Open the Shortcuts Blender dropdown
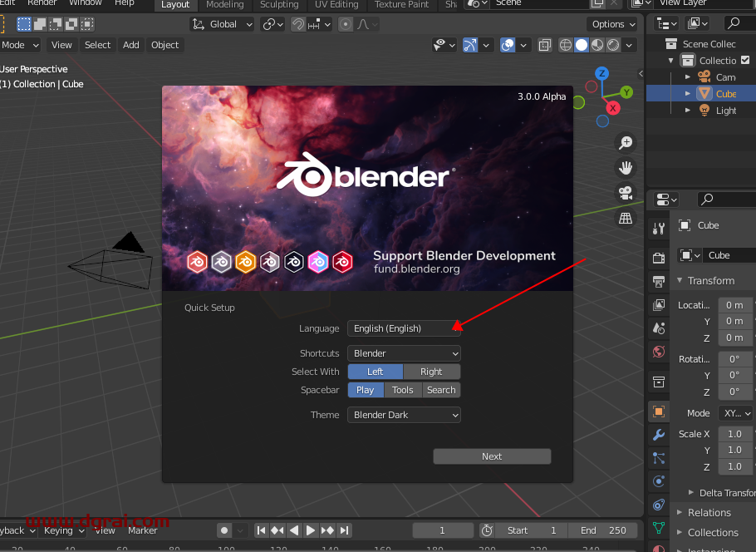Viewport: 756px width, 552px height. click(404, 353)
